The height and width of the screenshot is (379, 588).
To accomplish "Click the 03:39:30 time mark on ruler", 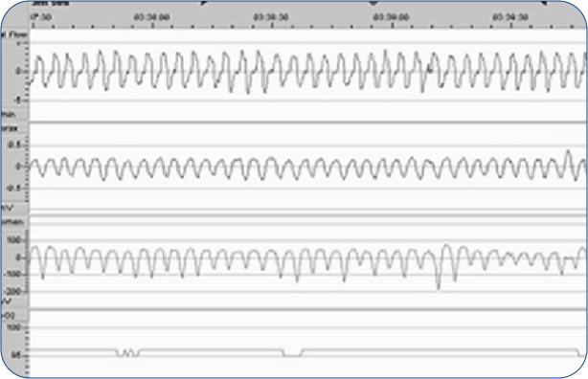I will pyautogui.click(x=510, y=17).
